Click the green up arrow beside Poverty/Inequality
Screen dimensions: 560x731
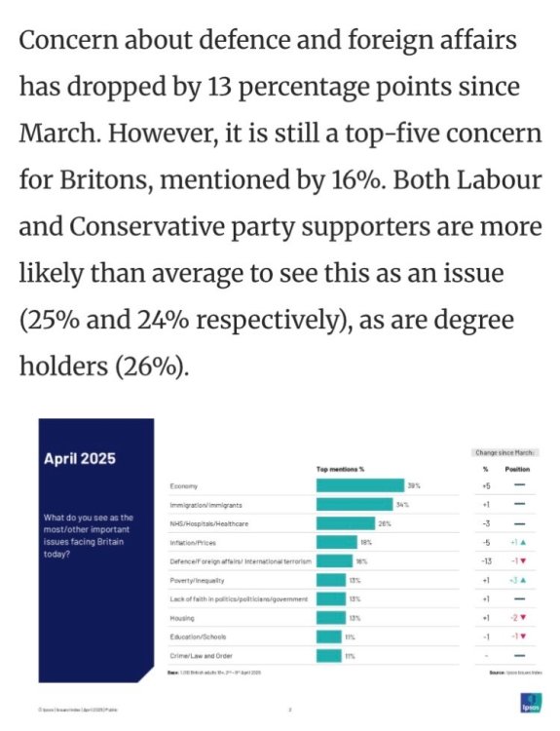point(523,581)
